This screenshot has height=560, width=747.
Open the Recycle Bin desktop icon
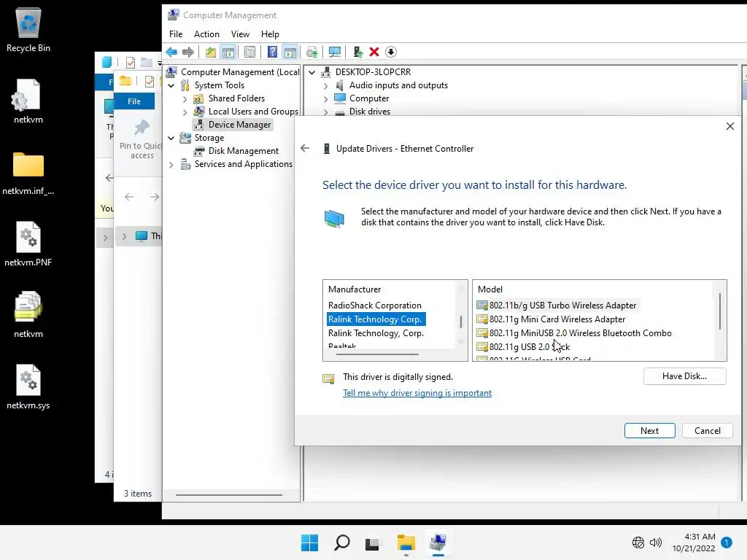click(x=28, y=29)
